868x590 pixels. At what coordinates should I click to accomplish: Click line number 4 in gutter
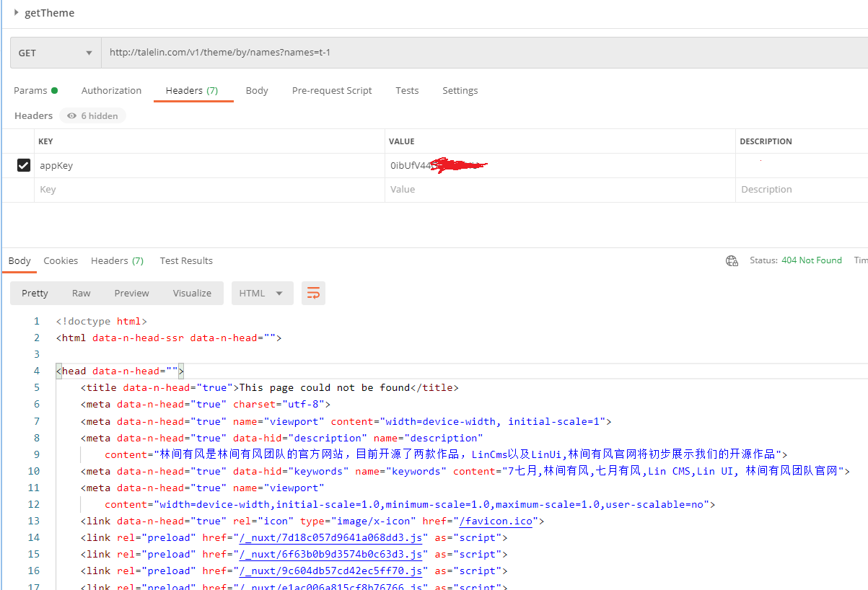point(37,371)
